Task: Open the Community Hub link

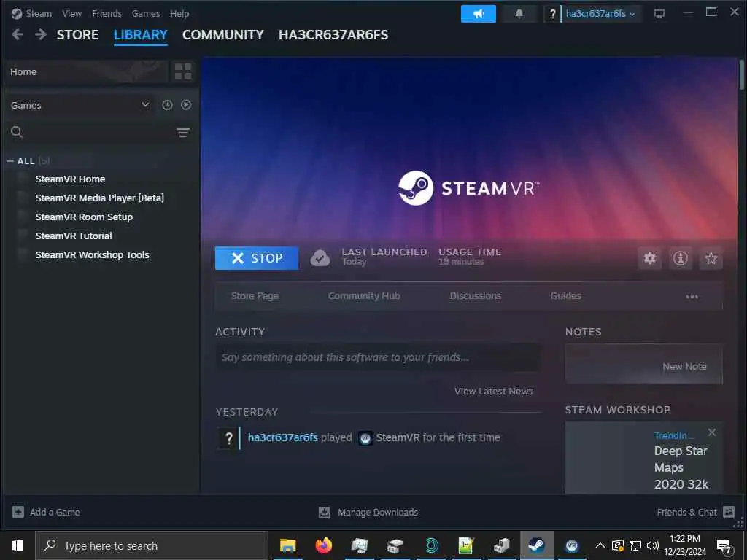Action: [364, 296]
